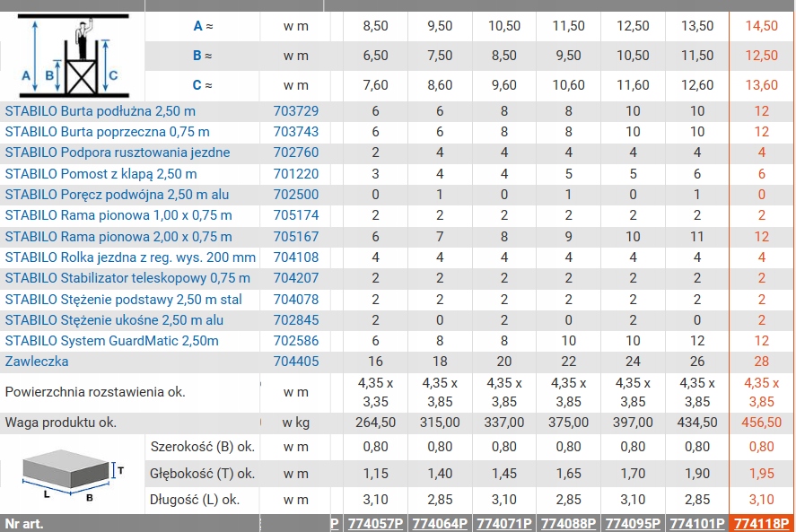
Task: Click article number 701220
Action: (x=296, y=174)
